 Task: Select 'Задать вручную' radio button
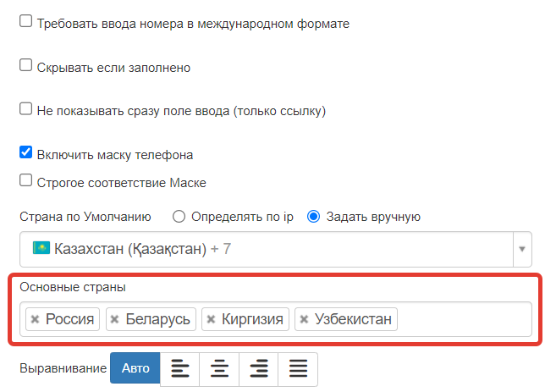(313, 217)
